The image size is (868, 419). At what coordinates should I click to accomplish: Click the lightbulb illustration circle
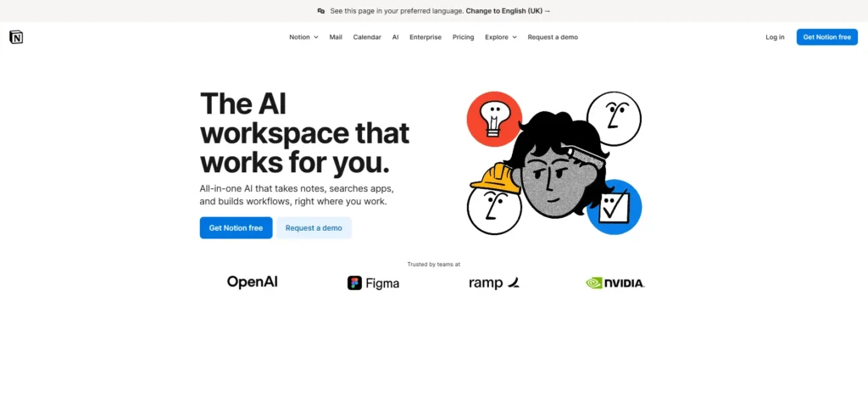(x=494, y=119)
